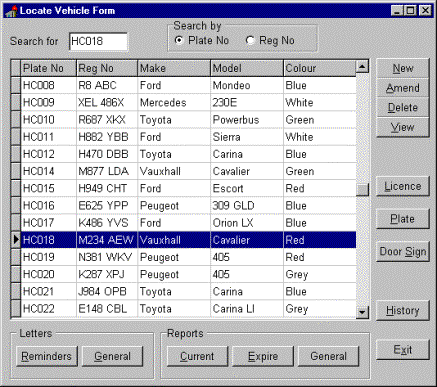This screenshot has width=437, height=387.
Task: Open vehicle History
Action: [403, 311]
